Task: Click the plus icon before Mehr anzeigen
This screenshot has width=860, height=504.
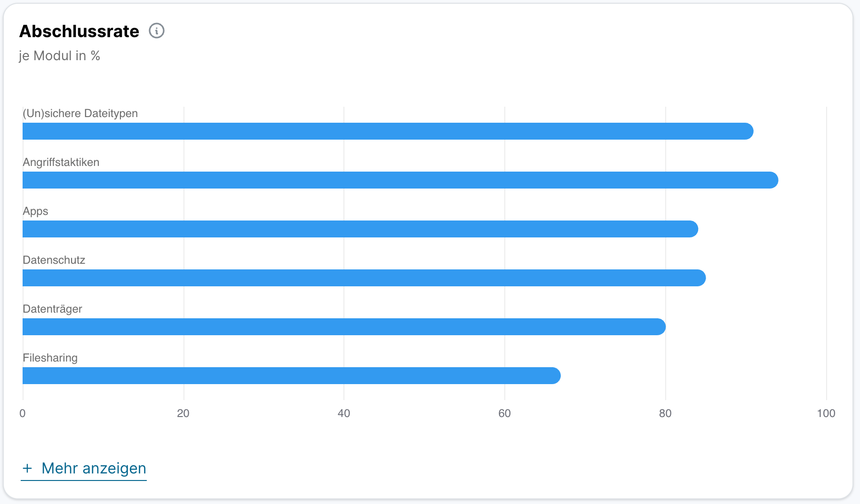Action: pos(27,468)
